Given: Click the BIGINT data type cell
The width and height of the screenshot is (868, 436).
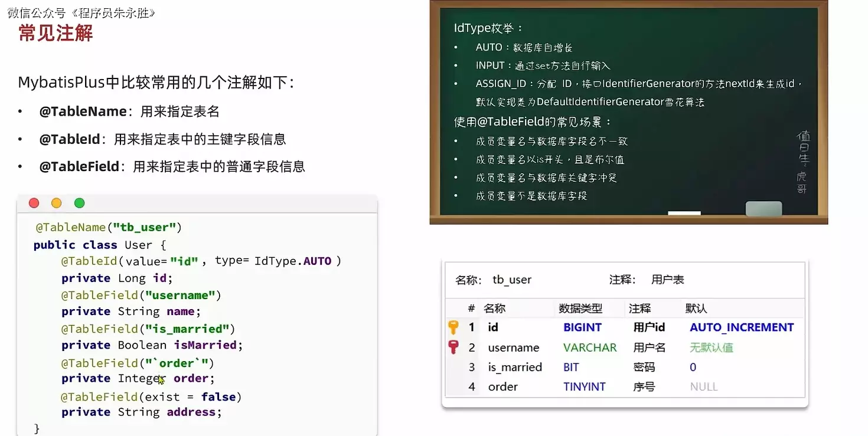Looking at the screenshot, I should (x=582, y=327).
